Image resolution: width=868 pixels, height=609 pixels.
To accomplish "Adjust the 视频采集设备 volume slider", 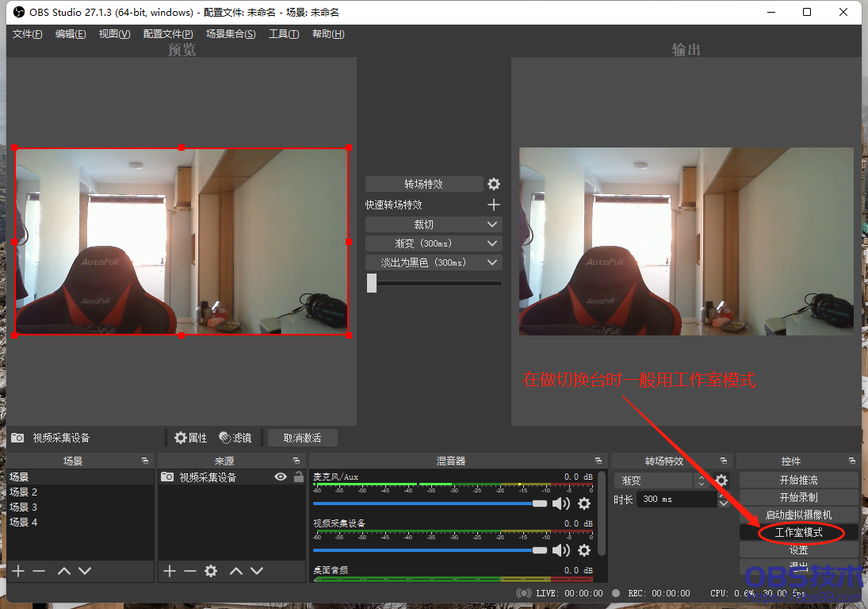I will (430, 550).
